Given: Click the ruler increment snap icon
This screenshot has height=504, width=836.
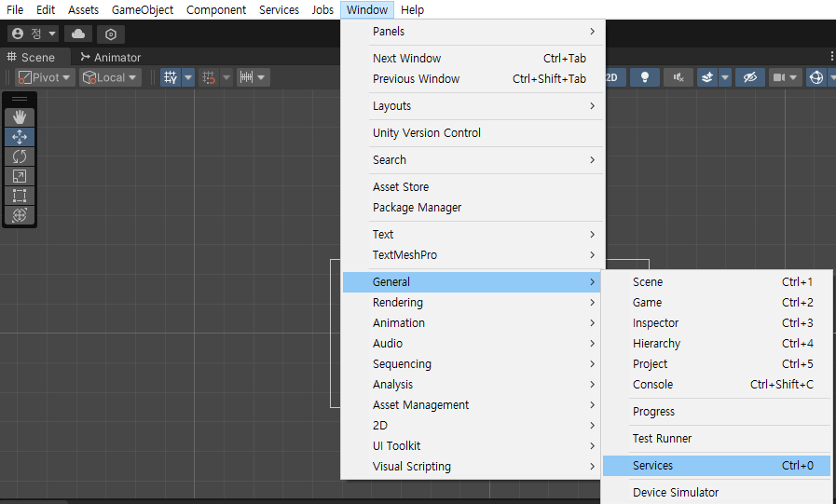Looking at the screenshot, I should point(246,77).
